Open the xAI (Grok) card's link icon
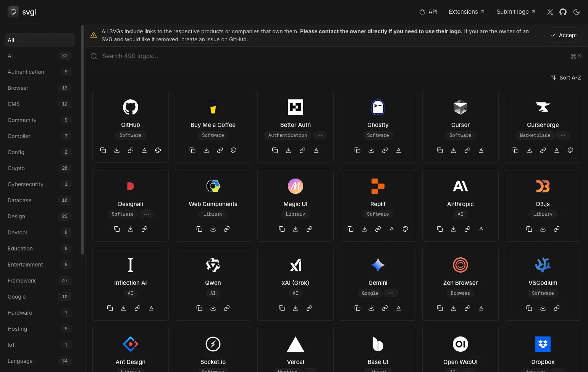The image size is (588, 372). [x=309, y=308]
